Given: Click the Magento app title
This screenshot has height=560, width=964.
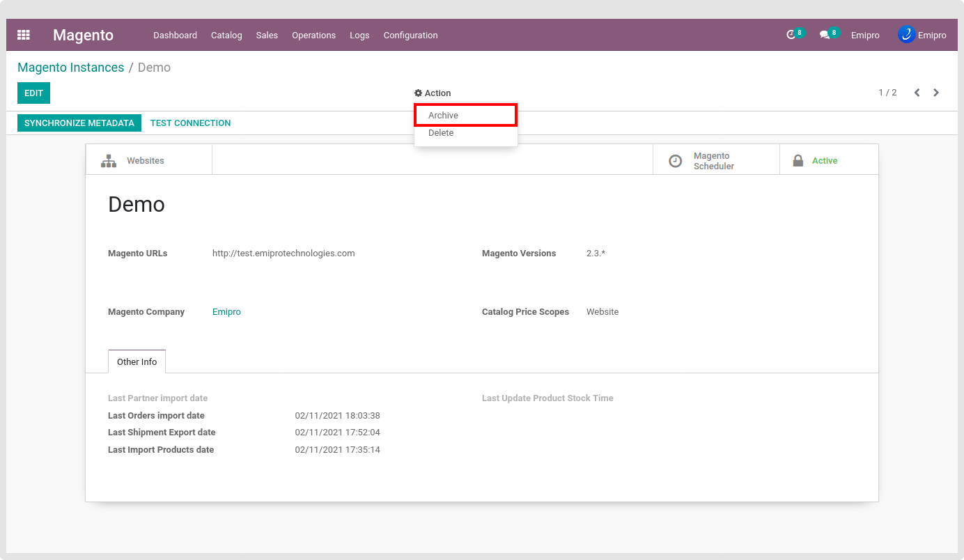Looking at the screenshot, I should (83, 35).
